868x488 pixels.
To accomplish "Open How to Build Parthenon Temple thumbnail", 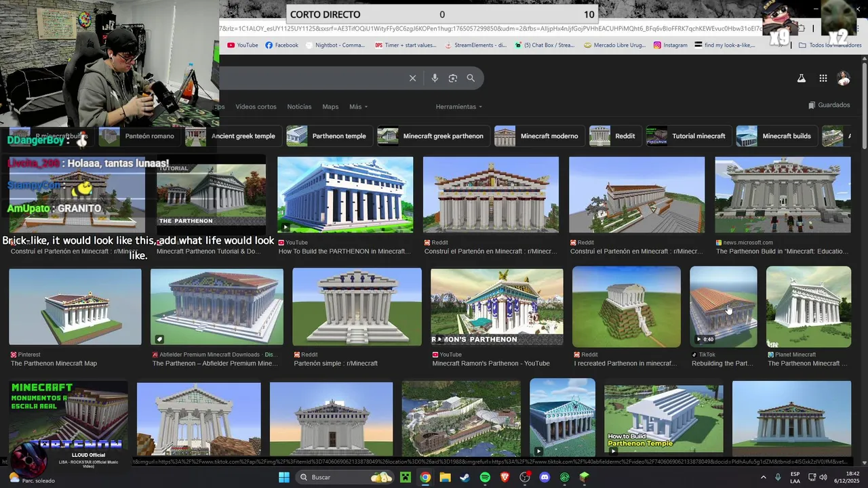I will (663, 418).
